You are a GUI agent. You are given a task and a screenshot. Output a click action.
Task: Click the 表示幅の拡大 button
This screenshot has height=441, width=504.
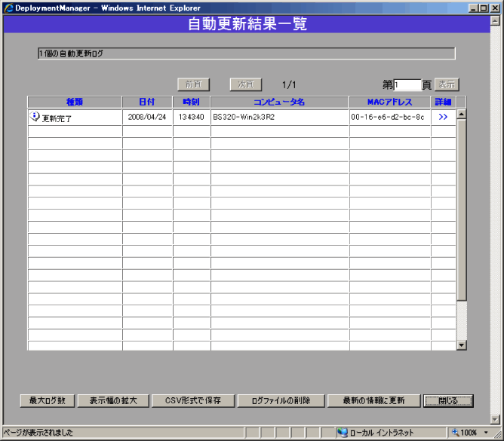tap(112, 400)
